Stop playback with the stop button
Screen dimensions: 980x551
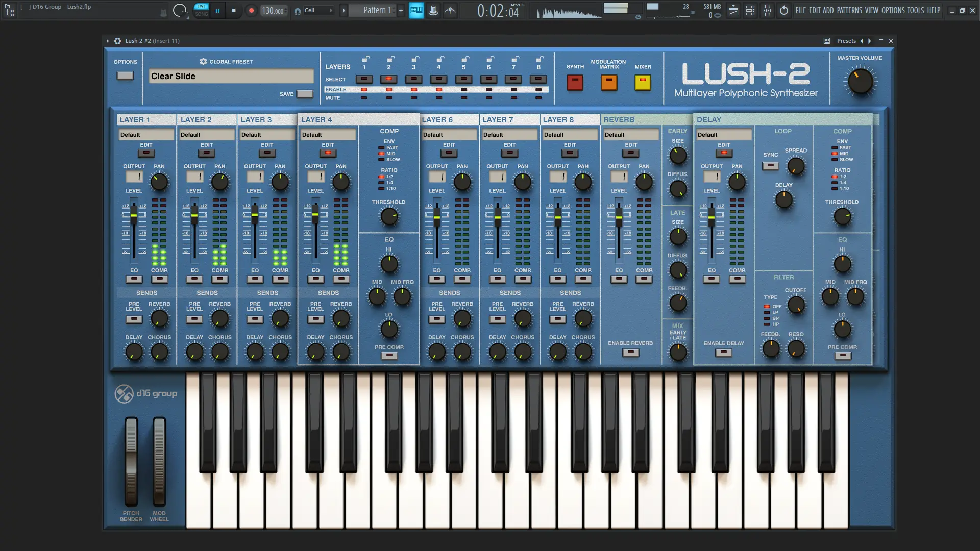pos(234,10)
